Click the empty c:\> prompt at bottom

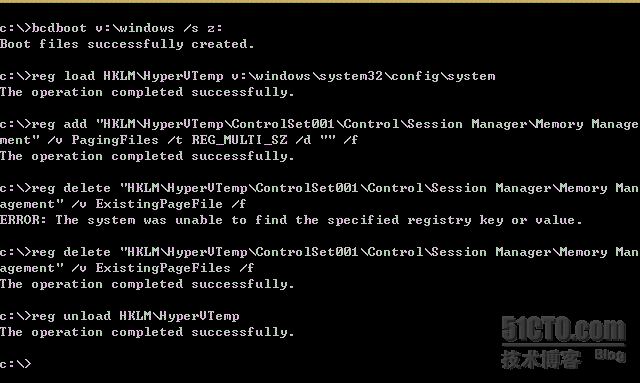tap(16, 364)
